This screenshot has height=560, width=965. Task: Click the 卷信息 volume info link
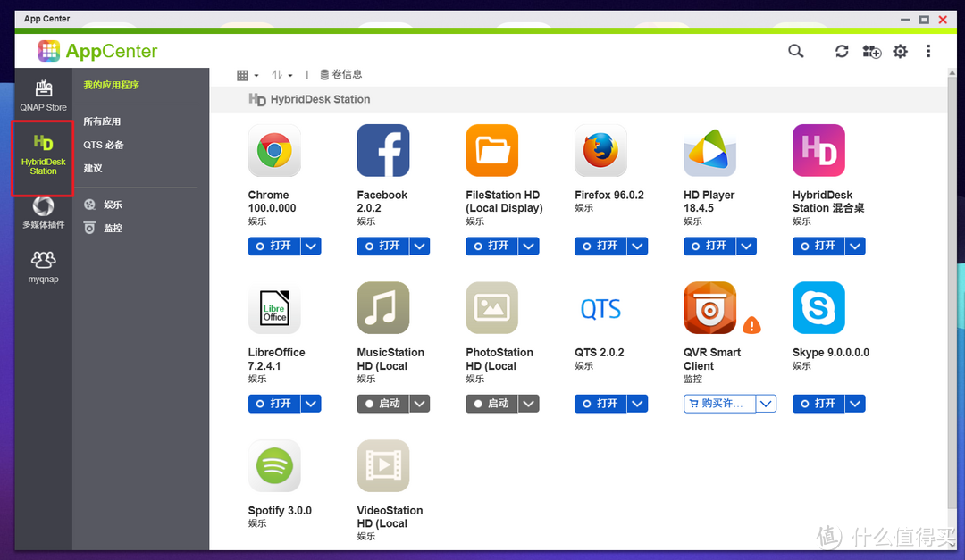click(x=341, y=75)
